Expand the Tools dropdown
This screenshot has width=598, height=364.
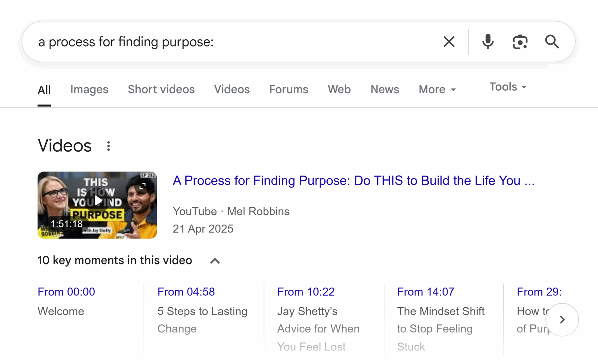pos(507,87)
